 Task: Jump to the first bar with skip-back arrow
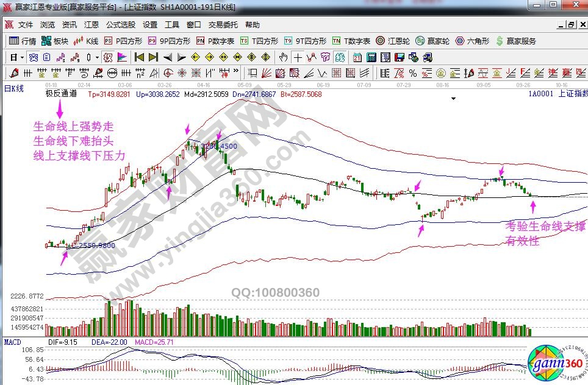tap(139, 57)
